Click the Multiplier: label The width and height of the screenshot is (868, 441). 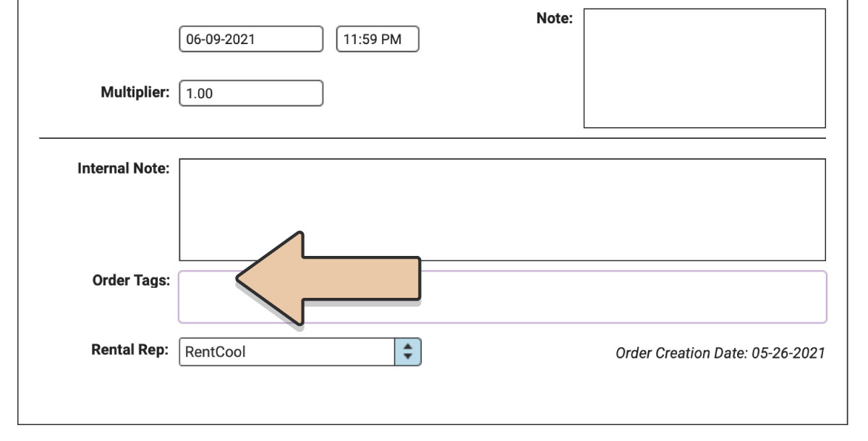click(135, 93)
